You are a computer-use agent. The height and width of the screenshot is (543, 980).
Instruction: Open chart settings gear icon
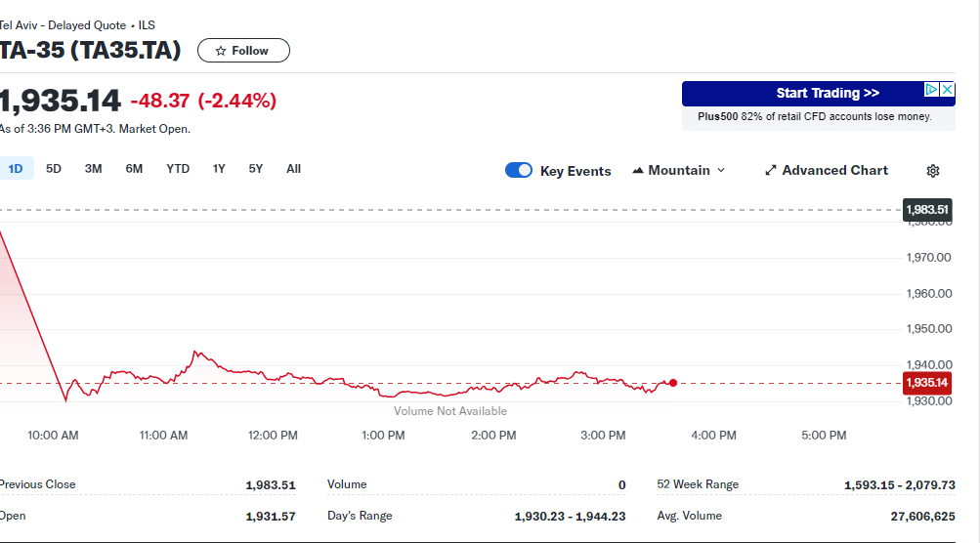pos(932,171)
